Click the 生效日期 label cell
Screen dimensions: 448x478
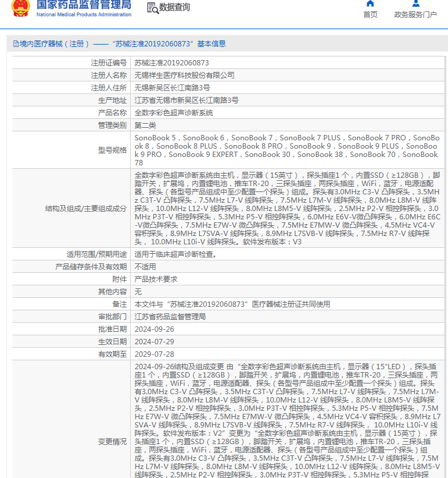click(71, 342)
